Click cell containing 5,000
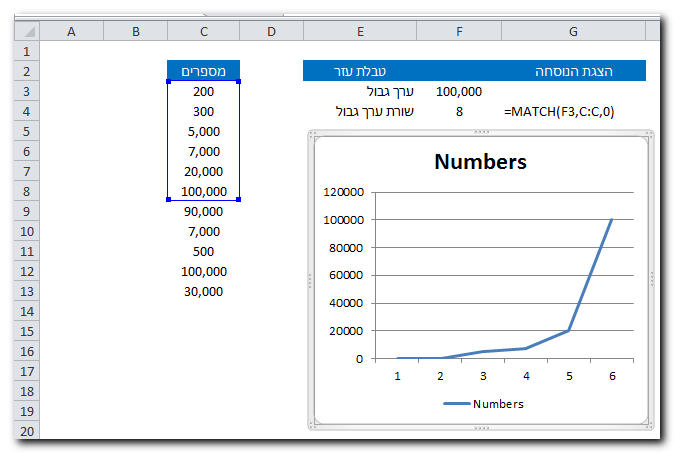This screenshot has width=674, height=453. click(203, 131)
